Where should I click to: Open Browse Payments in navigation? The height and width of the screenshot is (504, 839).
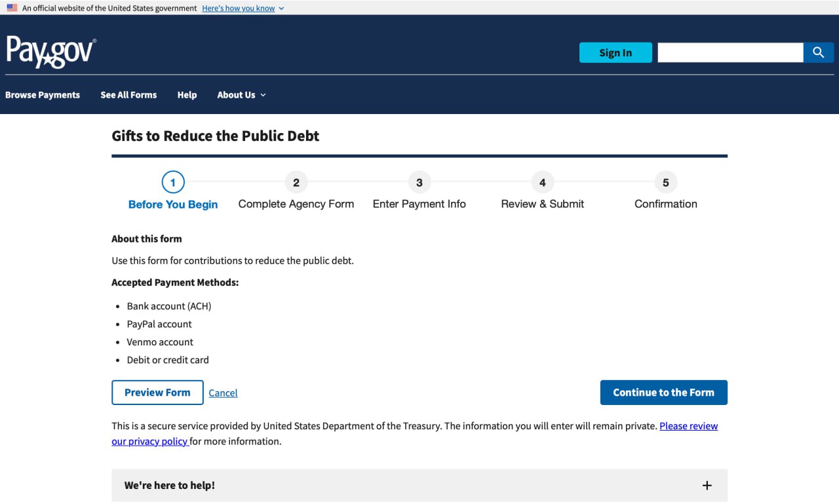tap(43, 95)
